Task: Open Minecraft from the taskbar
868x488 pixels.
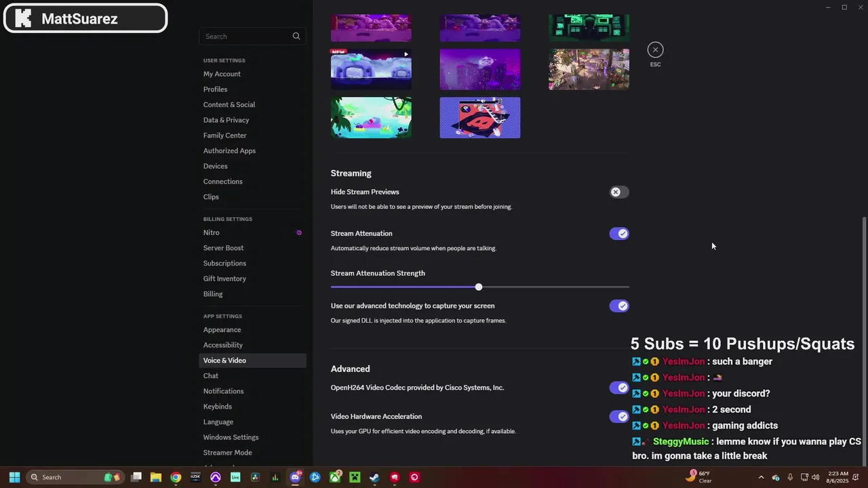Action: pos(355,477)
